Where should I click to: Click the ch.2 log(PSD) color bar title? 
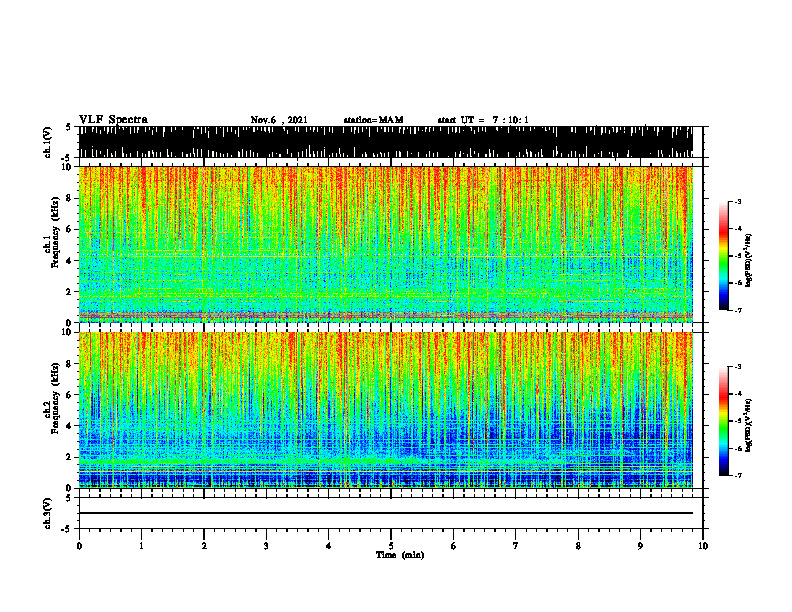point(749,425)
